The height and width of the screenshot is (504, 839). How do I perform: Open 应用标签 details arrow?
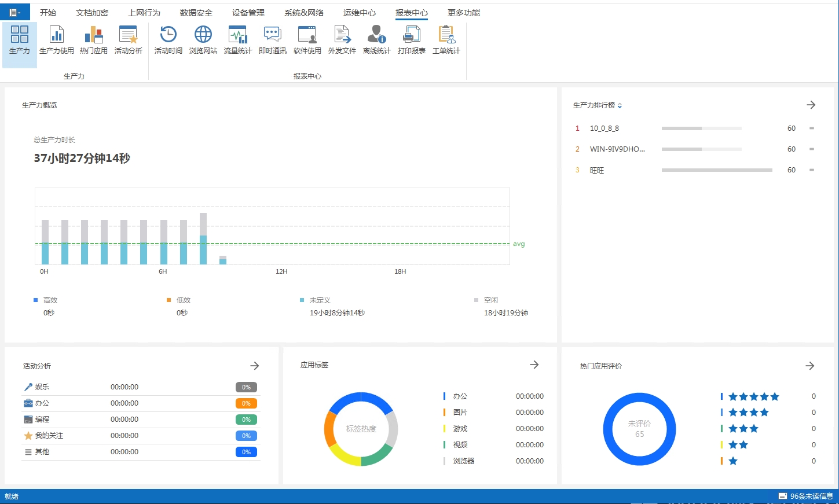coord(534,365)
